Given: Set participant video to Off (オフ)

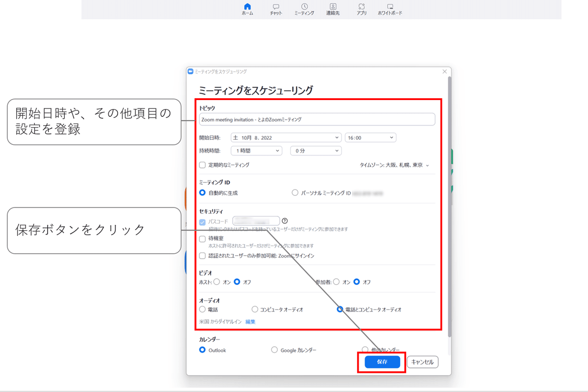Looking at the screenshot, I should pyautogui.click(x=357, y=282).
